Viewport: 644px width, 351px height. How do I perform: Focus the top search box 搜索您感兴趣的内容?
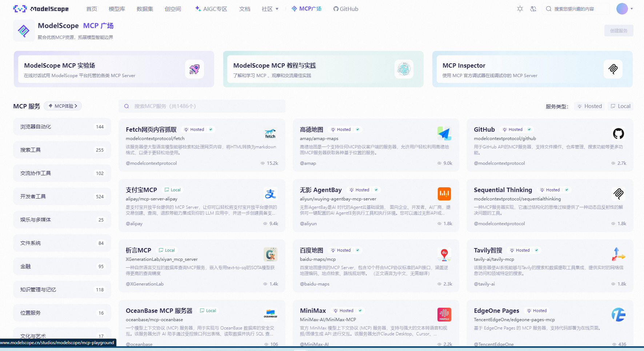(576, 9)
